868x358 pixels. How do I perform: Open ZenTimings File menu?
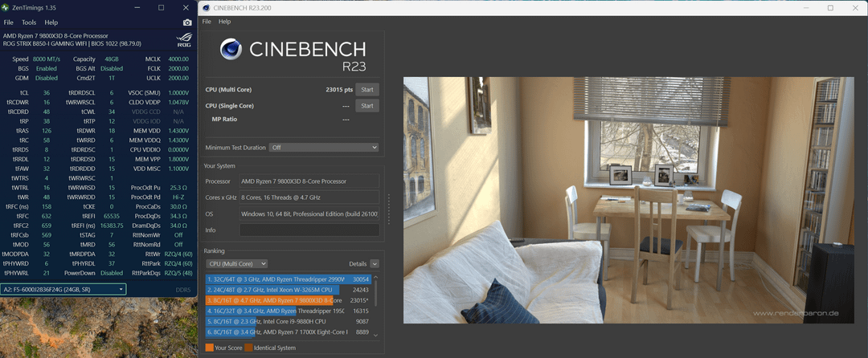(x=8, y=22)
